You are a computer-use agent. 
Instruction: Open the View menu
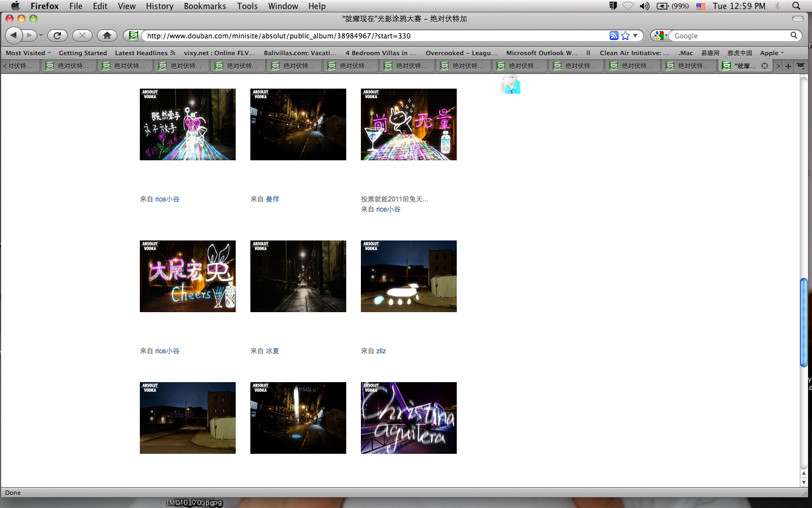tap(127, 6)
